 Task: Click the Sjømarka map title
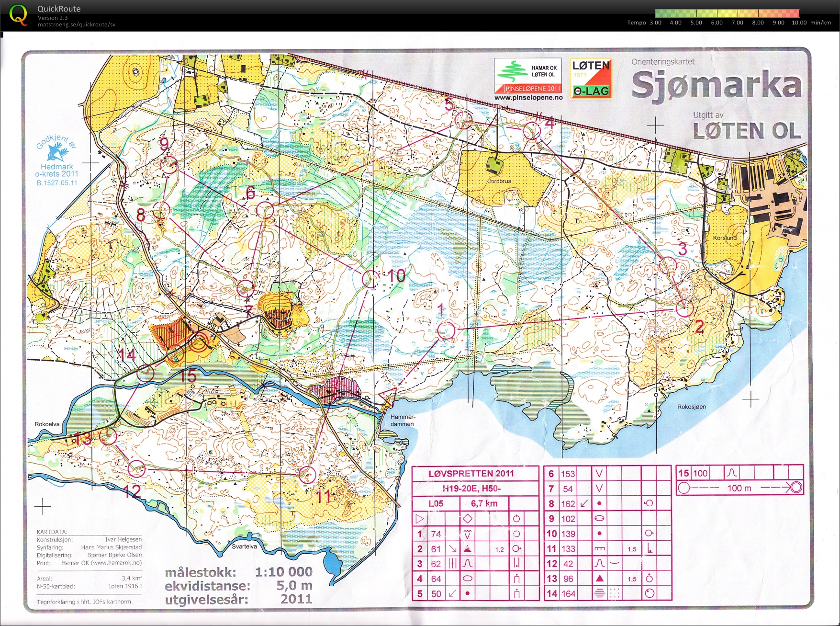[716, 85]
